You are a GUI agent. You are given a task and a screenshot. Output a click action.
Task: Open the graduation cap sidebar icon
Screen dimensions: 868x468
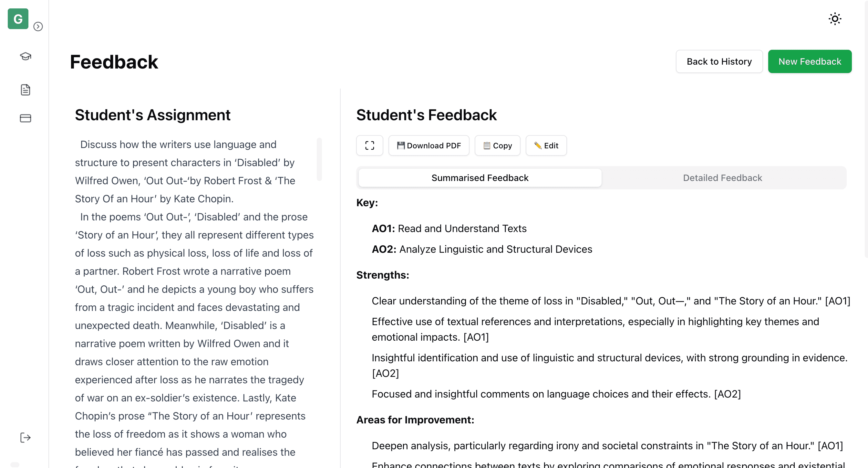tap(25, 56)
